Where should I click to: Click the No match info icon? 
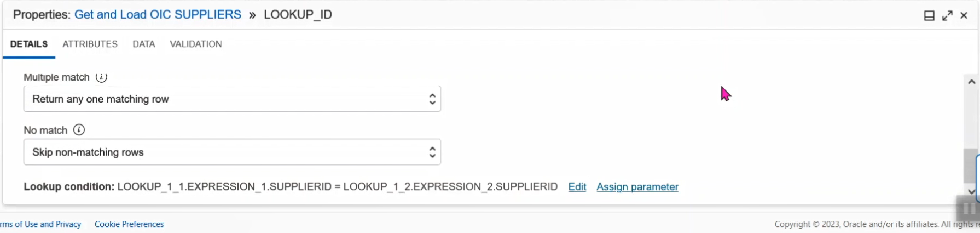tap(79, 130)
